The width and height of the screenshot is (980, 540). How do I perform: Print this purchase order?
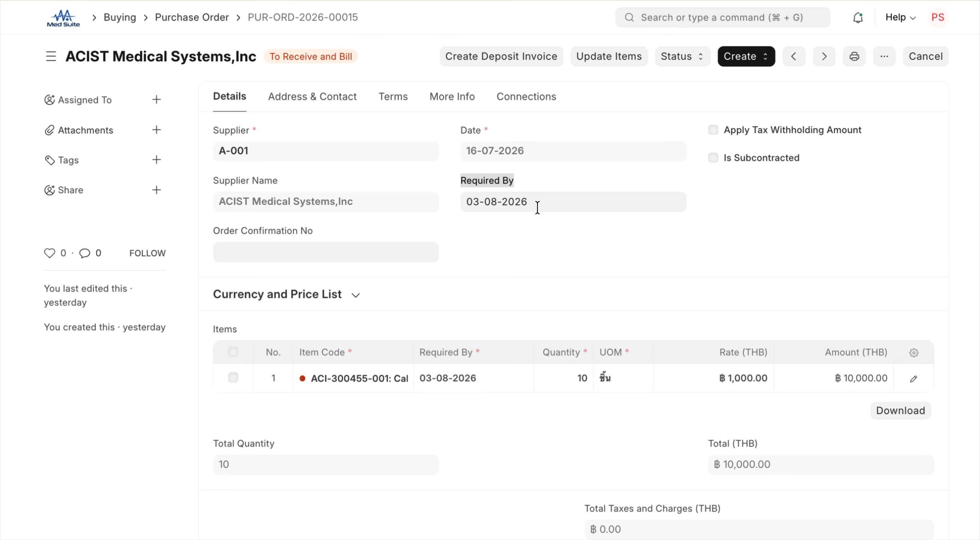(854, 56)
